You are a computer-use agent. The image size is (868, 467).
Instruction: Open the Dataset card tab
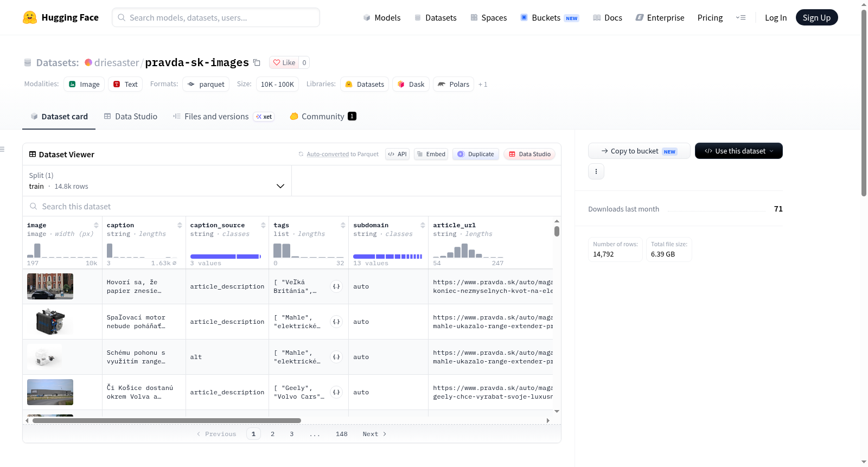pyautogui.click(x=59, y=117)
